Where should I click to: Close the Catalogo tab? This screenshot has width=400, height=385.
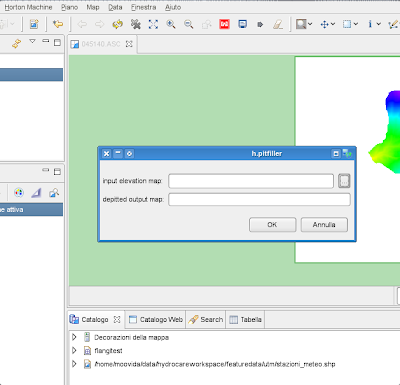pyautogui.click(x=117, y=320)
